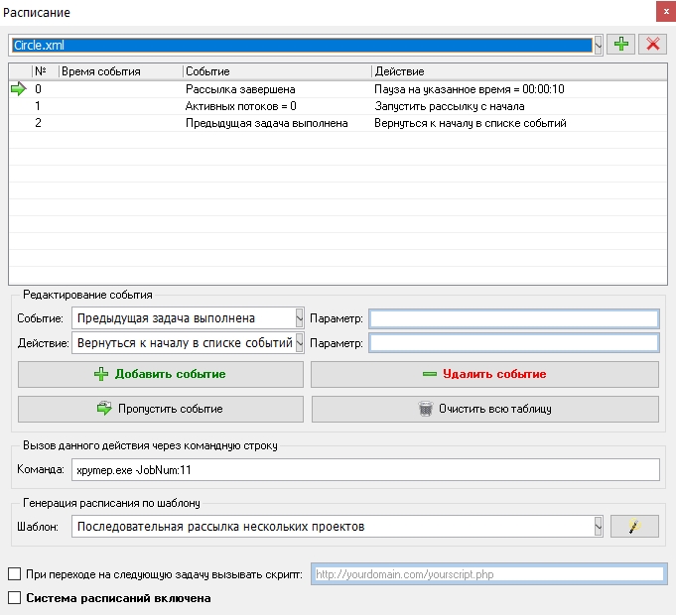Click the green plus icon to add schedule
The image size is (676, 616).
pyautogui.click(x=621, y=45)
